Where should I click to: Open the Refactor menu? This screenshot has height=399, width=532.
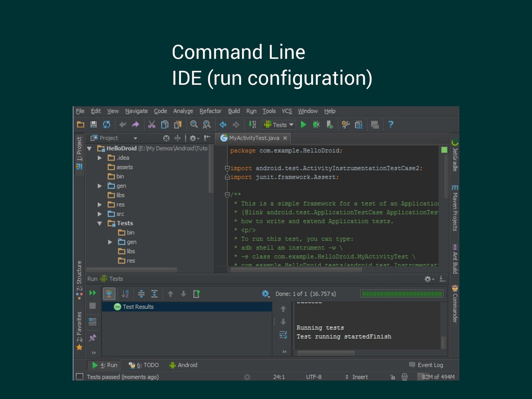point(210,111)
